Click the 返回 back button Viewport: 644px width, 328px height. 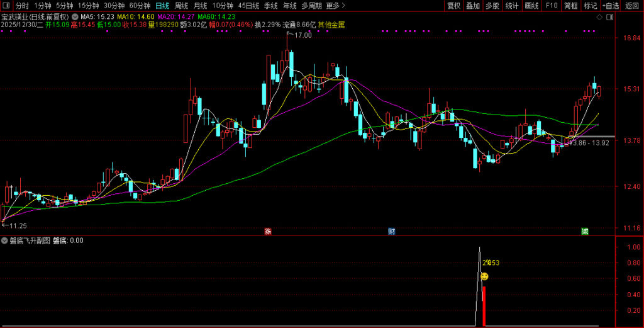[x=631, y=6]
